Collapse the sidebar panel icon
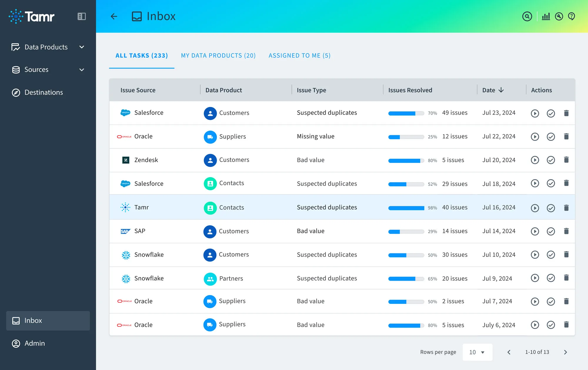 81,16
